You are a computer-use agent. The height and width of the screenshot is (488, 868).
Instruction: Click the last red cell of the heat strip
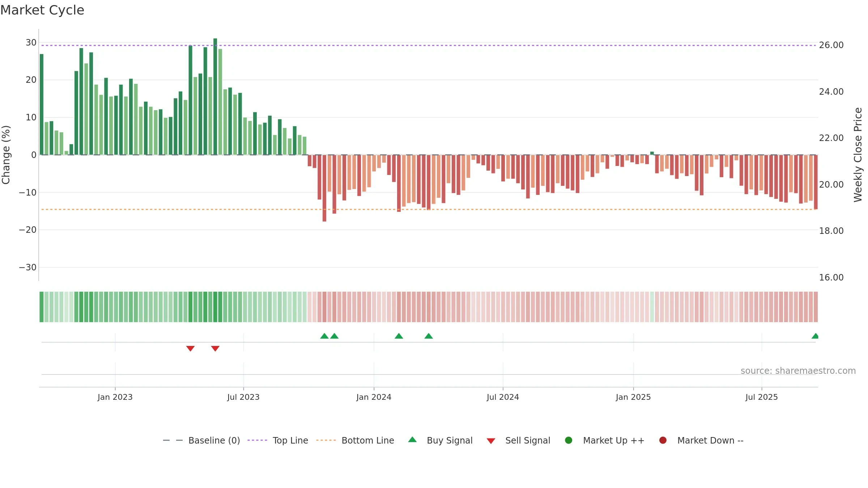click(x=816, y=307)
